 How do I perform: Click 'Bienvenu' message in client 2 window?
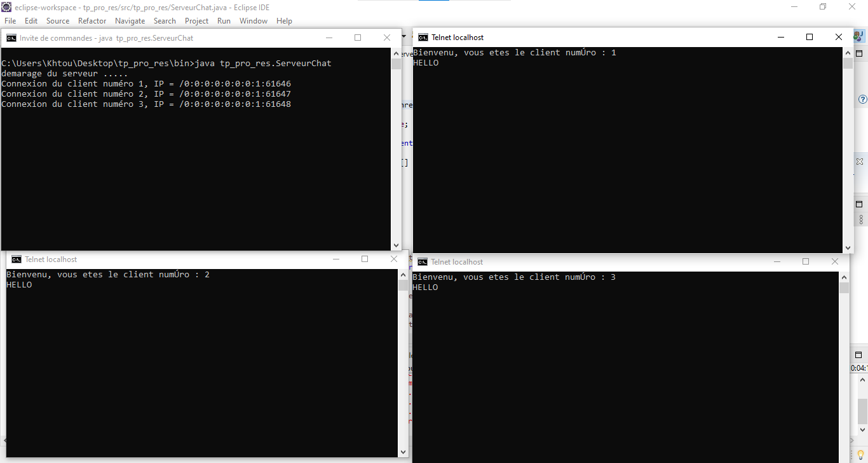(x=108, y=274)
